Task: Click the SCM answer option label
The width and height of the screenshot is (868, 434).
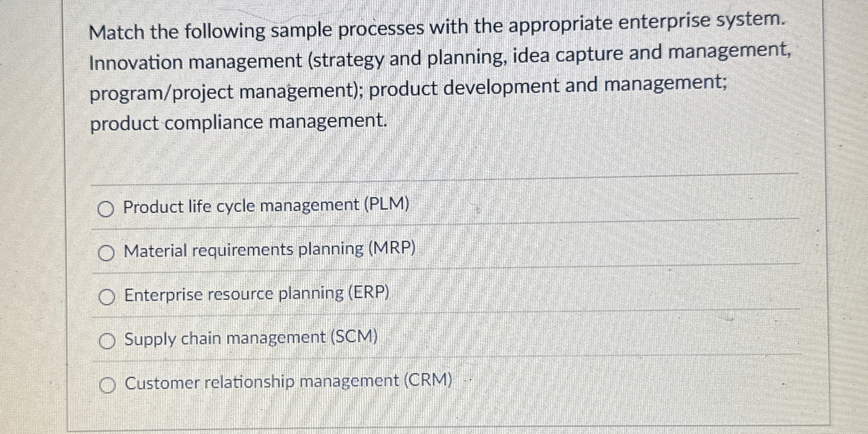Action: pos(251,338)
